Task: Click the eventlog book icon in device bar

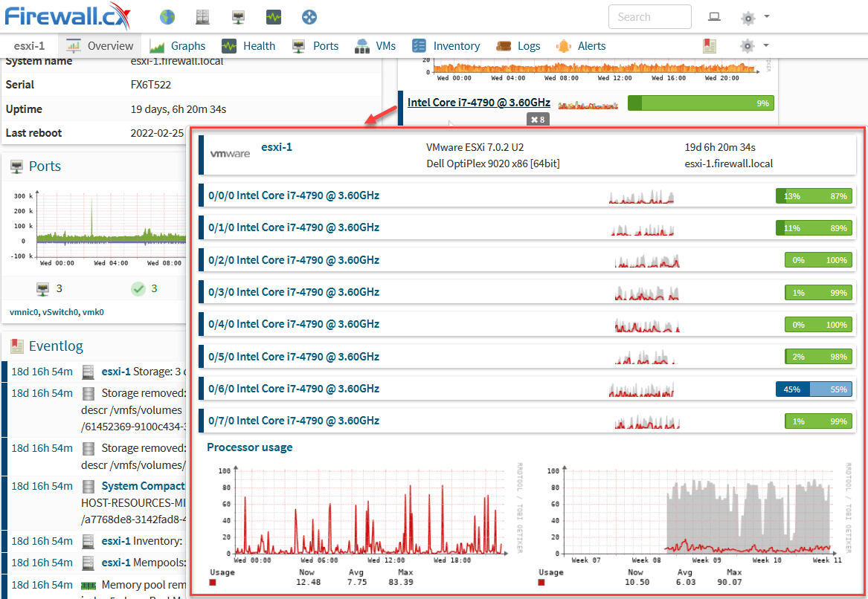Action: coord(709,46)
